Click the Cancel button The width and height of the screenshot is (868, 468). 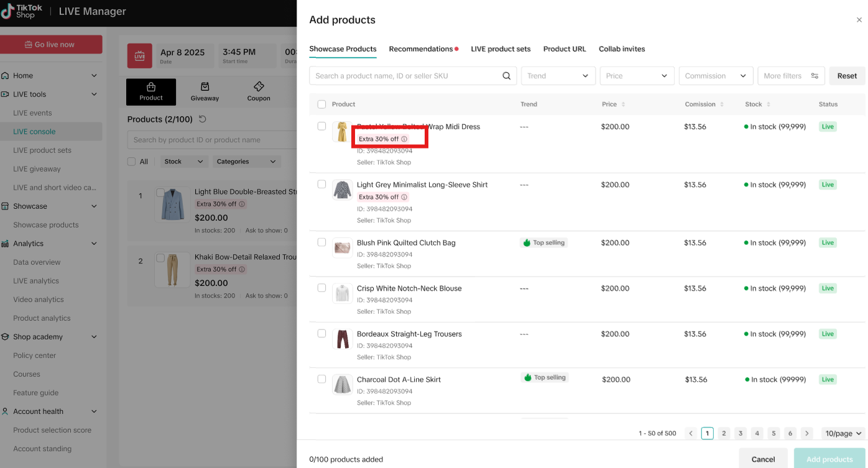pyautogui.click(x=763, y=459)
